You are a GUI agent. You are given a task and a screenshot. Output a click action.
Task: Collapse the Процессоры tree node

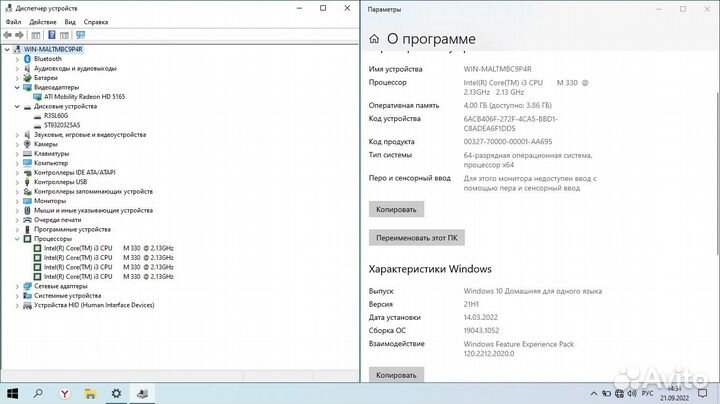pyautogui.click(x=19, y=239)
